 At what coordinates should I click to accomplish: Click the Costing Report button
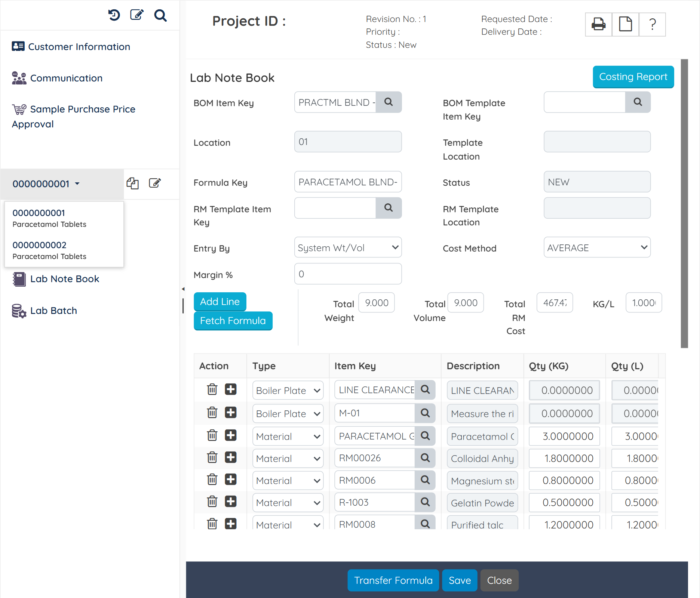[x=633, y=77]
